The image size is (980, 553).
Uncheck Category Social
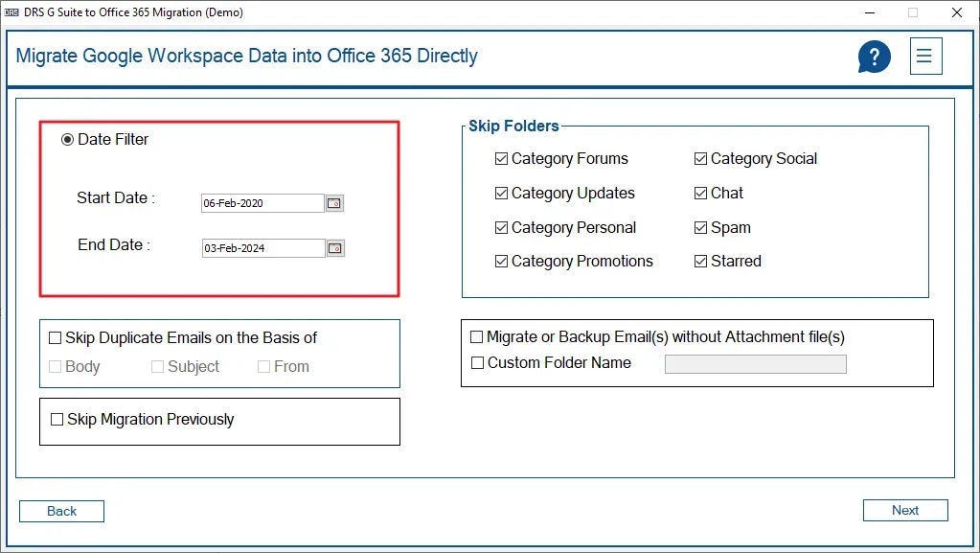tap(700, 159)
